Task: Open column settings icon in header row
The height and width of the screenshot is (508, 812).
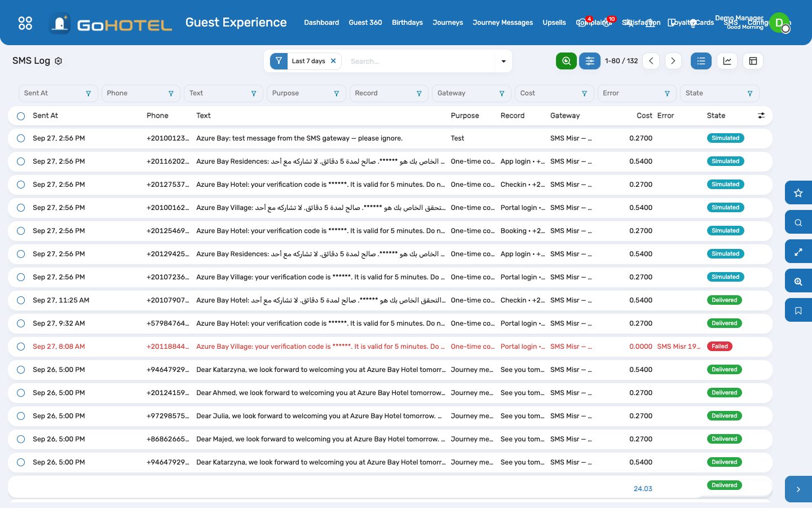Action: coord(761,116)
